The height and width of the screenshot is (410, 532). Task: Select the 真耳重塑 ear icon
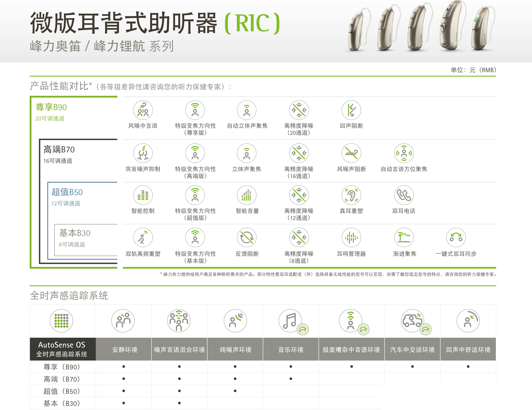tap(351, 195)
